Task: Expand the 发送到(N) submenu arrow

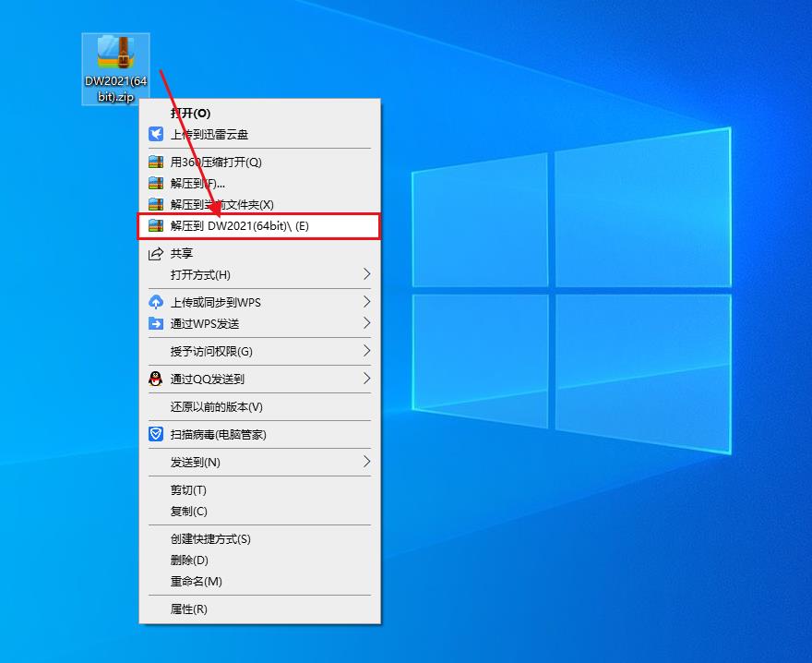Action: (366, 462)
